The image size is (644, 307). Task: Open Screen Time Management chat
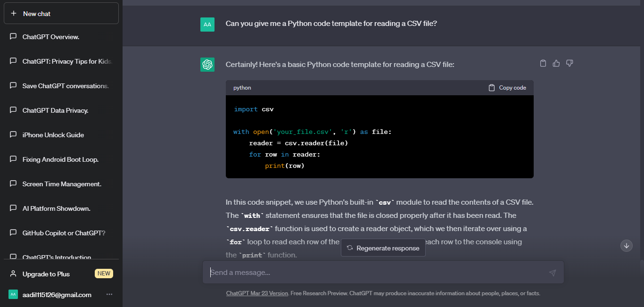coord(62,184)
